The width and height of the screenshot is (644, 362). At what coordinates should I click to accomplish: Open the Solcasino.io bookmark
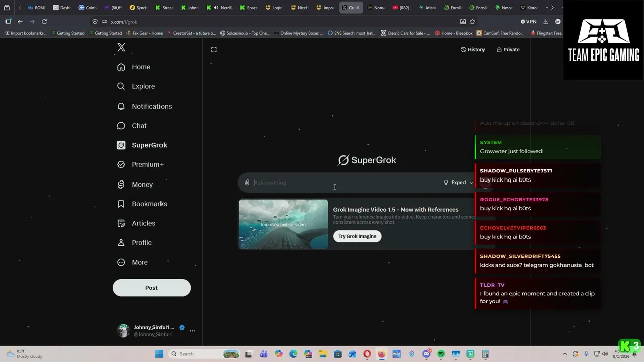(245, 33)
